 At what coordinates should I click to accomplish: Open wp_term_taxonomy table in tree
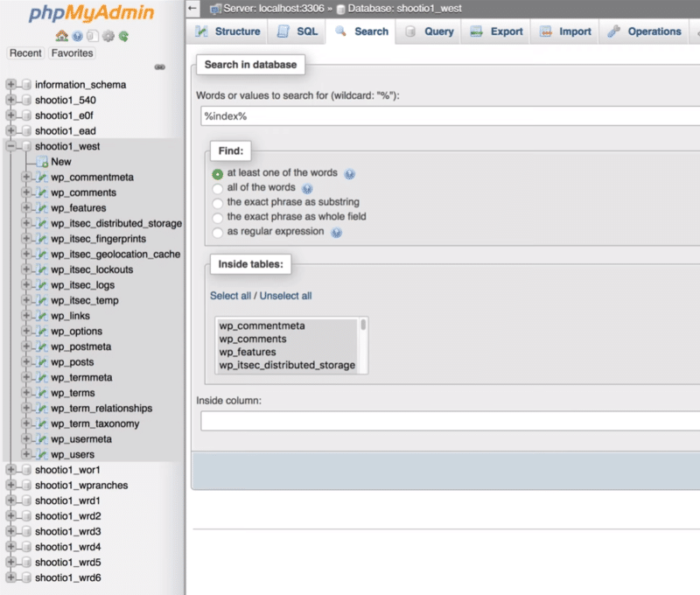click(x=95, y=423)
